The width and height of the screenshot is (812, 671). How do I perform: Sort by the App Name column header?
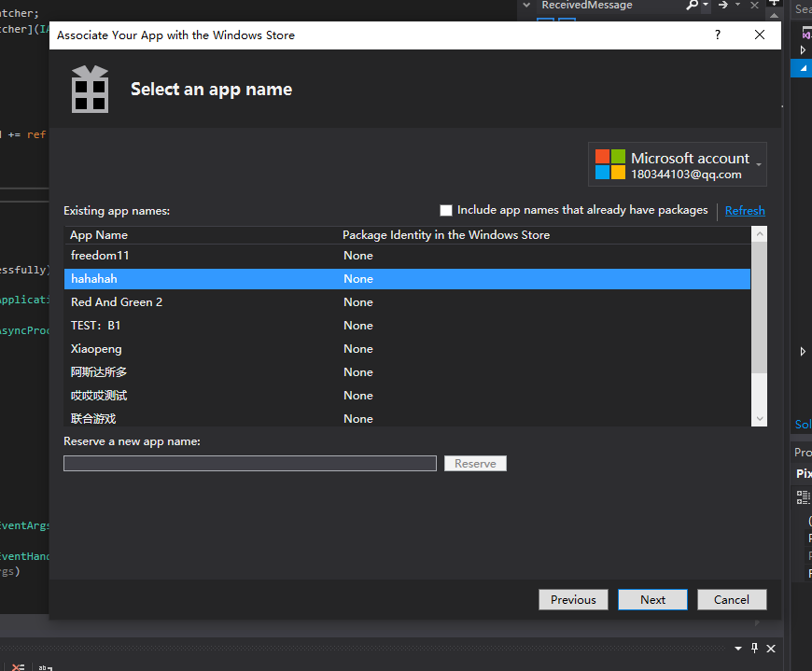99,235
